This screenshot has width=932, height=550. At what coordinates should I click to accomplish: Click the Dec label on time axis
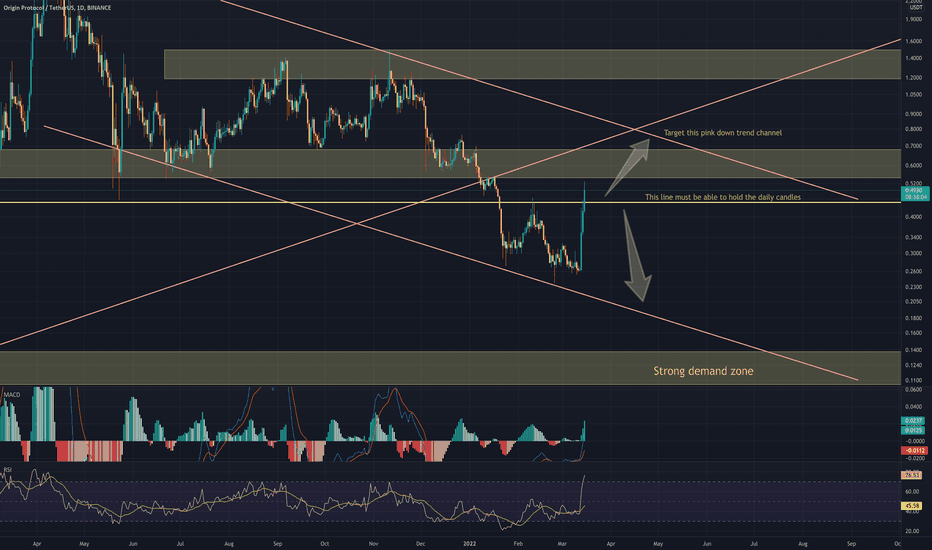(420, 543)
